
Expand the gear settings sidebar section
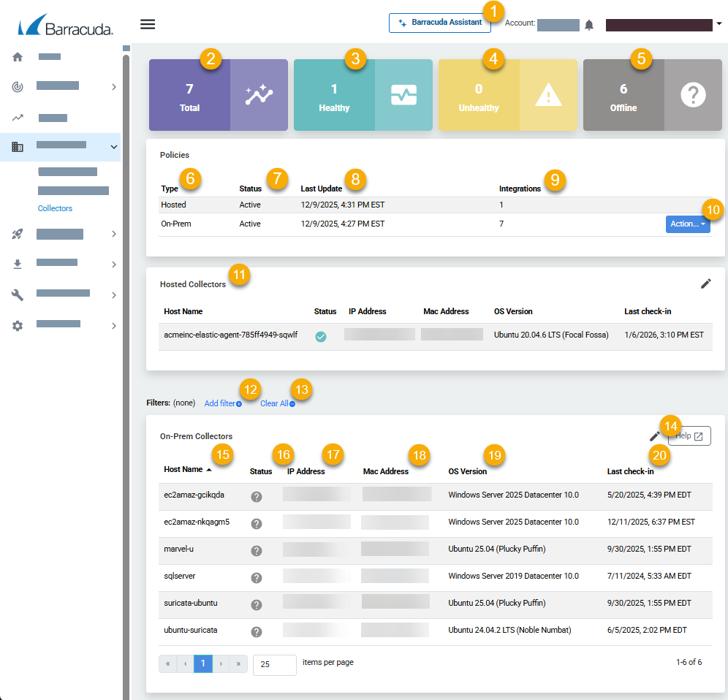[x=113, y=325]
